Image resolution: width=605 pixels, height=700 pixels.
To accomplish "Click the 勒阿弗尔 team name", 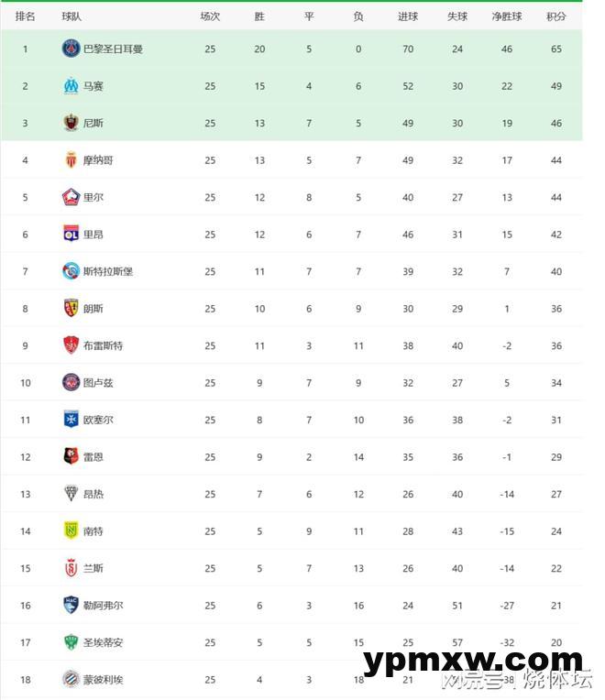I will coord(103,606).
